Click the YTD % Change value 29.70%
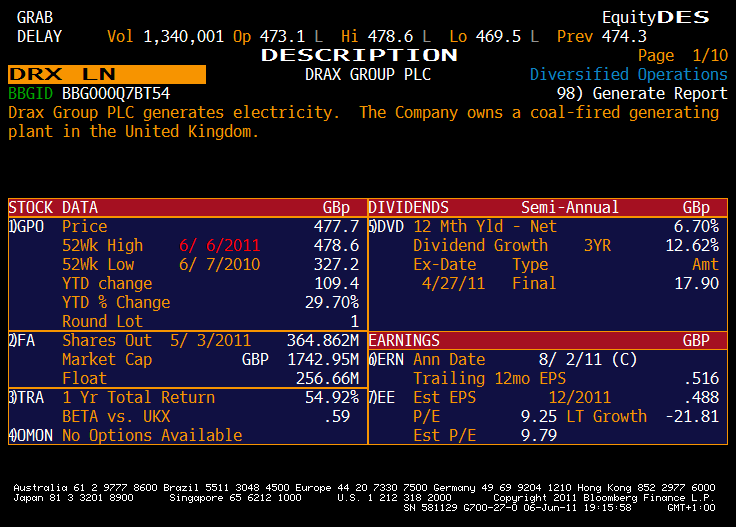Screen dimensions: 736x527 [x=332, y=303]
